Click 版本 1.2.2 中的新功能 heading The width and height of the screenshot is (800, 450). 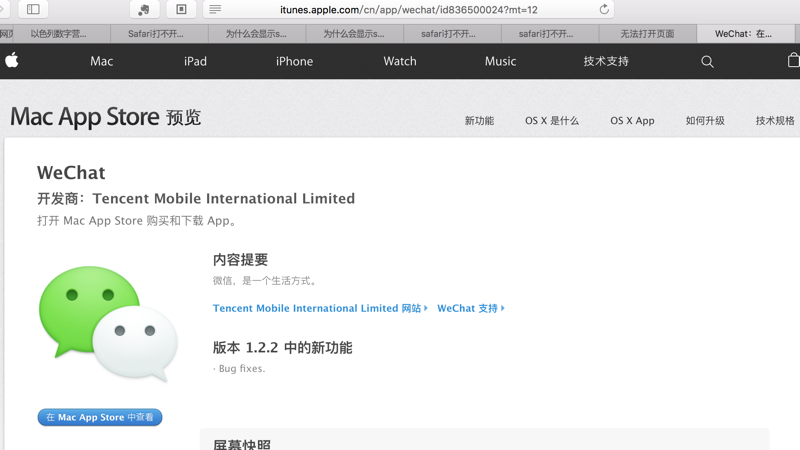(x=283, y=348)
